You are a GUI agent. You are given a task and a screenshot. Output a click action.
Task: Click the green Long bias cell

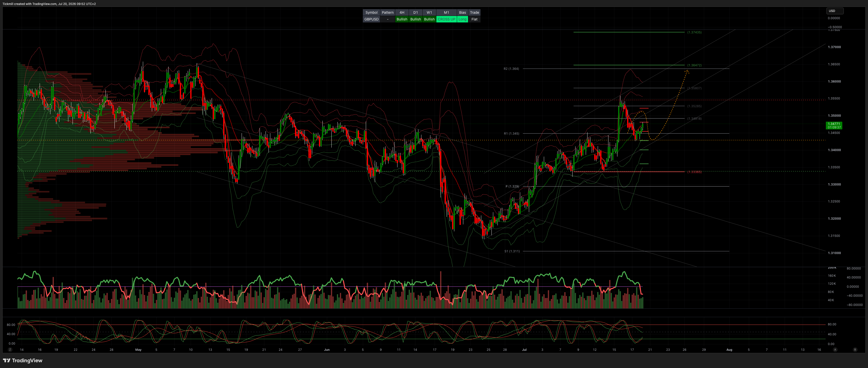[463, 19]
